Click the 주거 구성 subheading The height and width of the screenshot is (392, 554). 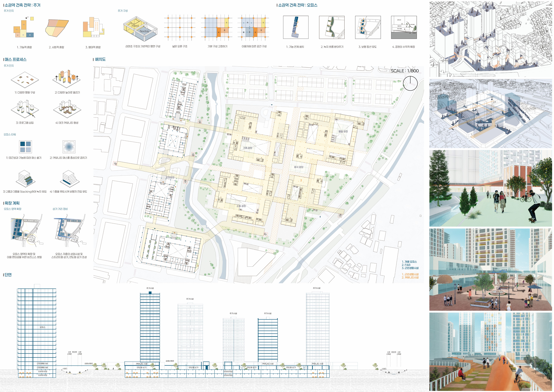click(x=123, y=11)
